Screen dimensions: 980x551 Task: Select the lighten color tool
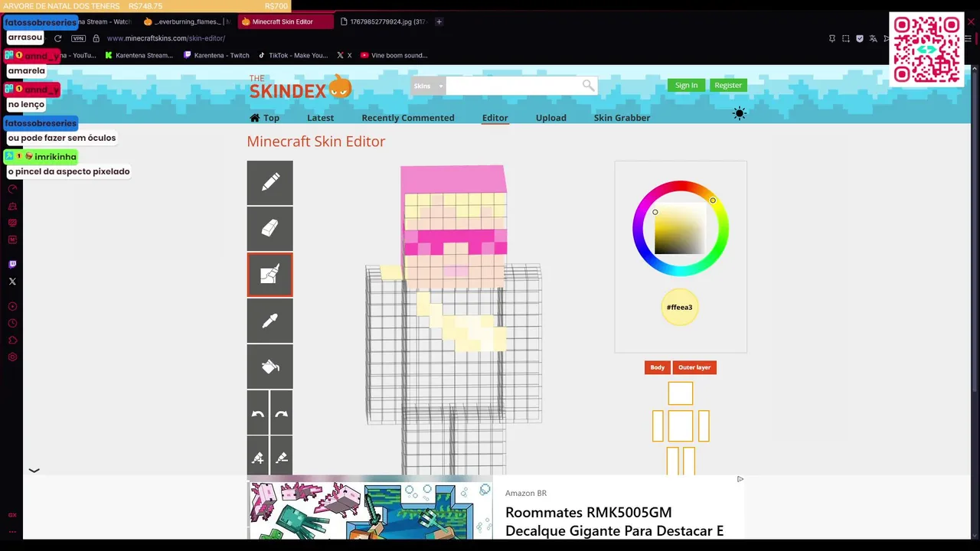click(x=258, y=457)
